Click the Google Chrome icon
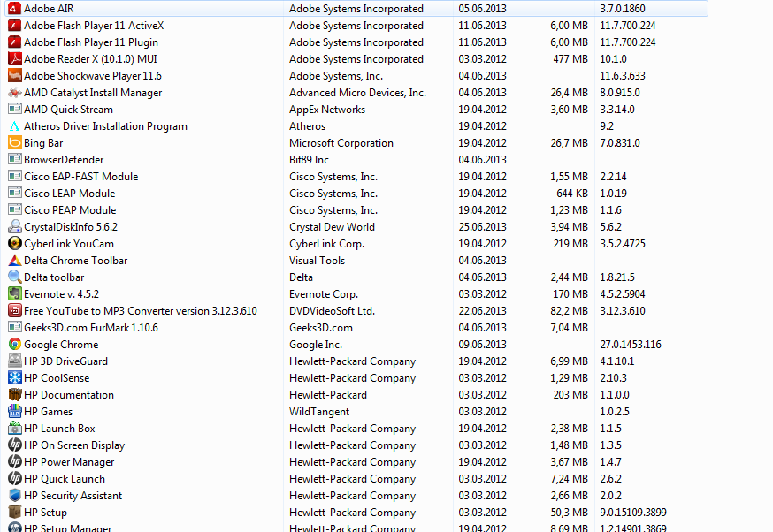The height and width of the screenshot is (532, 773). (15, 345)
